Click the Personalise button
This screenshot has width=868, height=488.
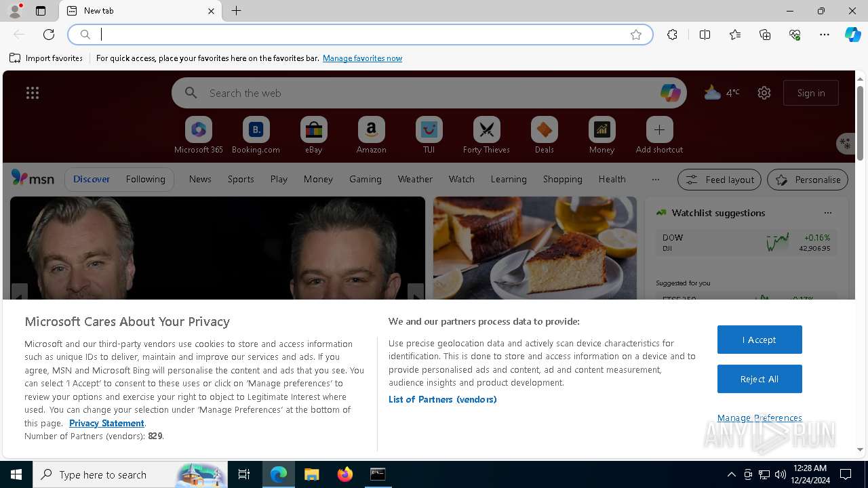pyautogui.click(x=808, y=180)
